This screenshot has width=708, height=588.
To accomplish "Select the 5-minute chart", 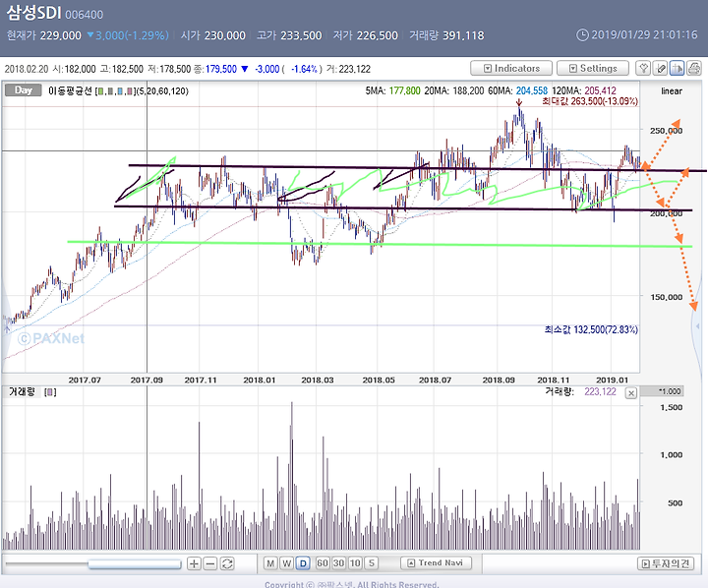I will click(x=372, y=563).
